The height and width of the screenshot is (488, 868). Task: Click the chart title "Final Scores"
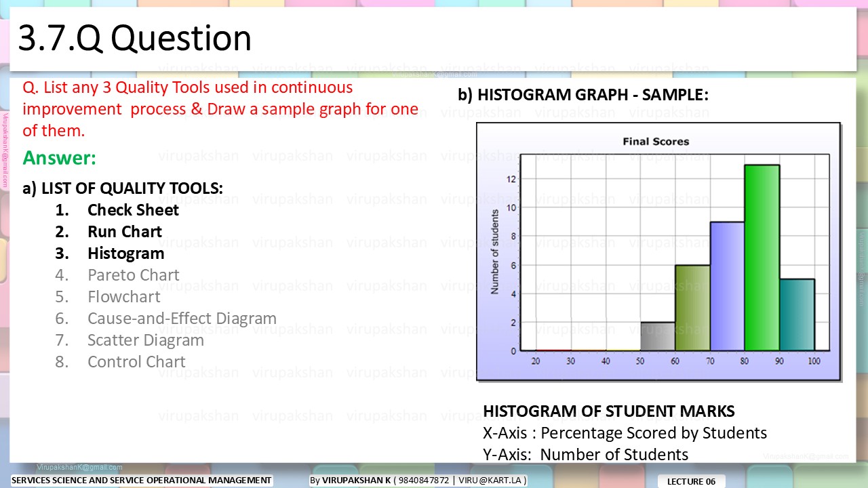(x=656, y=142)
